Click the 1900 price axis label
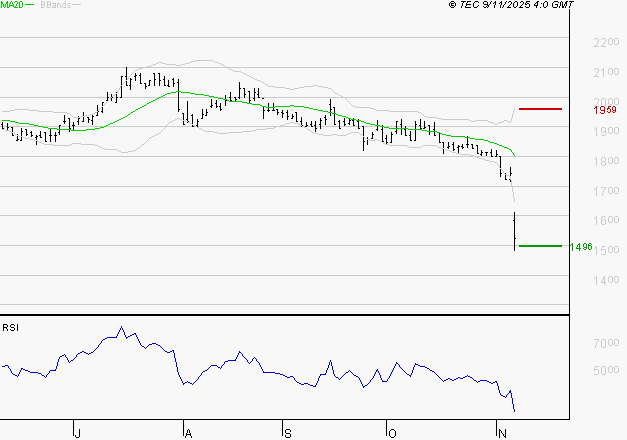 (606, 131)
